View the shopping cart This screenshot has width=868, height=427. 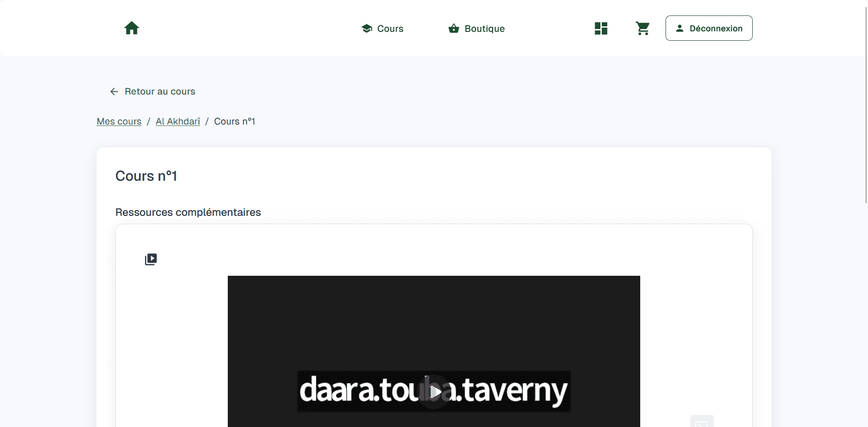click(643, 29)
